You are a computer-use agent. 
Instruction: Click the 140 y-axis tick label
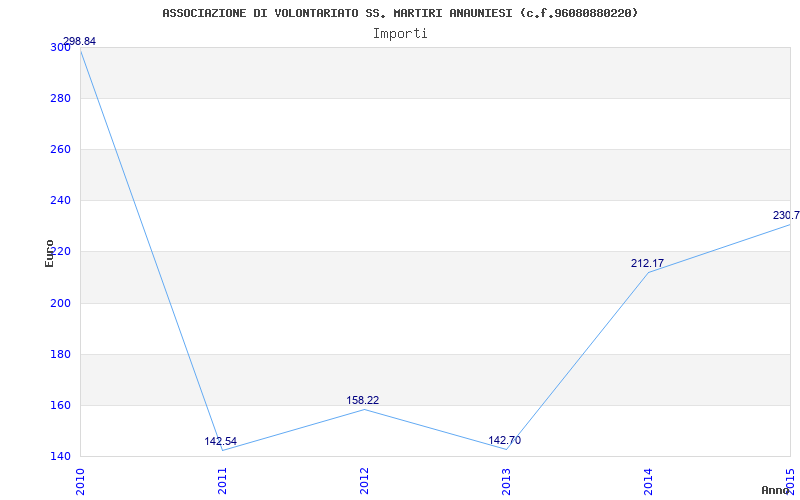(x=60, y=457)
